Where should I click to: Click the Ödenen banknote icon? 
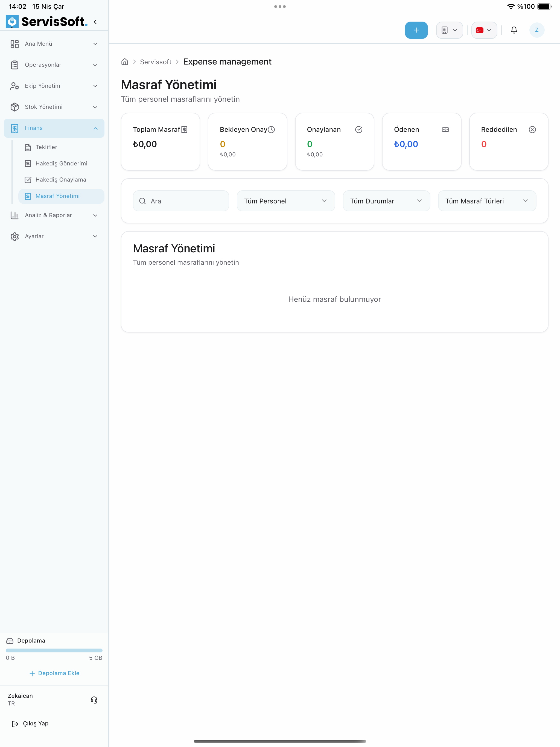(x=445, y=130)
